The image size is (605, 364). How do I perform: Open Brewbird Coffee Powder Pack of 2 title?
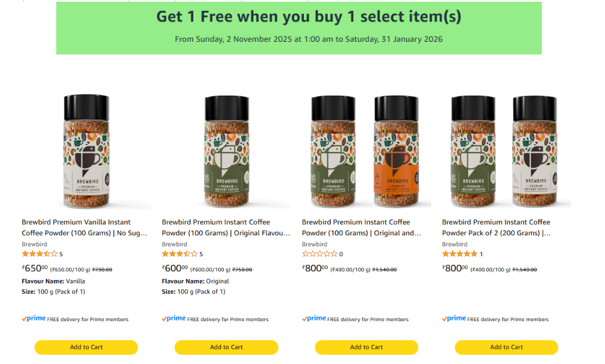[x=496, y=227]
